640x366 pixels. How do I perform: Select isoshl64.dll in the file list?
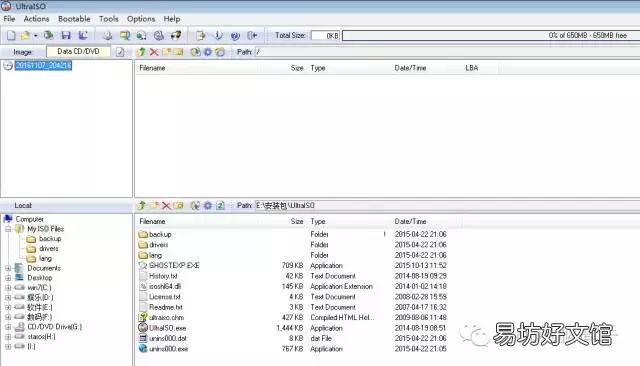tap(165, 286)
